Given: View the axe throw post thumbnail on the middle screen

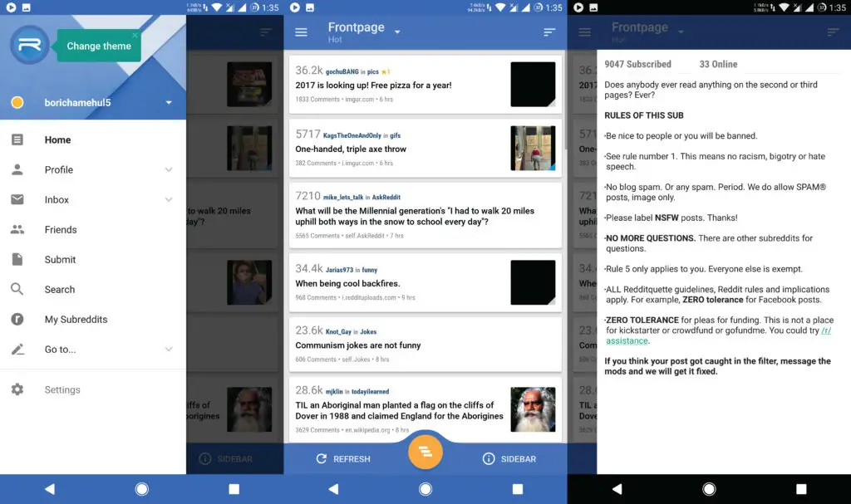Looking at the screenshot, I should point(533,148).
